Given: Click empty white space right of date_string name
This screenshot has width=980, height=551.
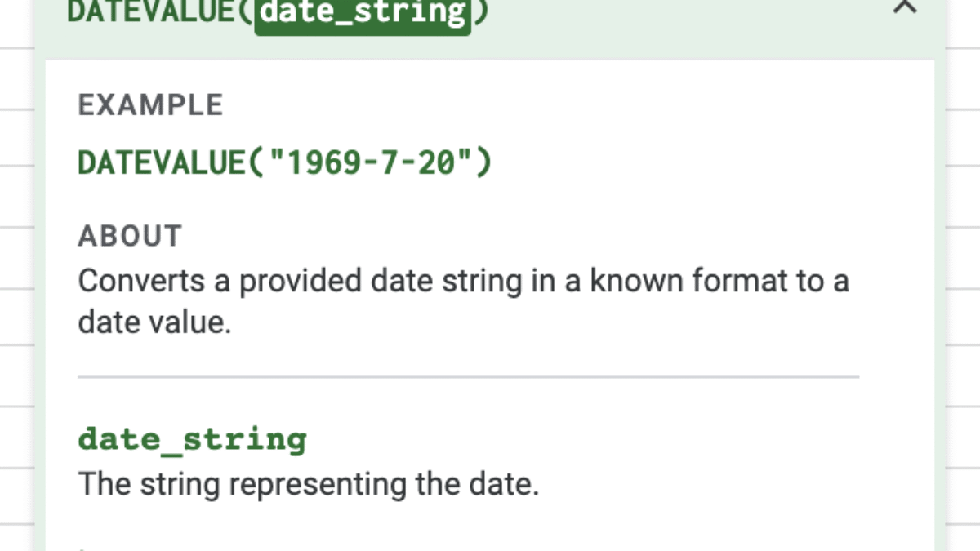Looking at the screenshot, I should pyautogui.click(x=572, y=439).
